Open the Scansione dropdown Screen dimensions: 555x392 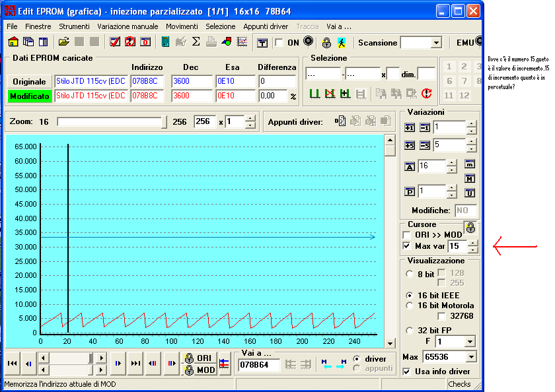coord(437,43)
